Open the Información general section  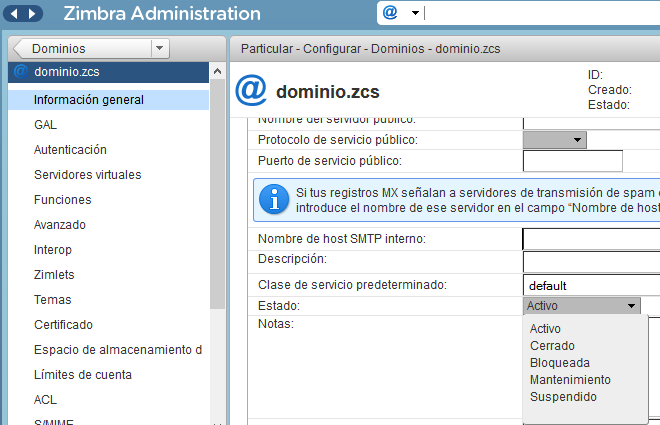click(108, 100)
